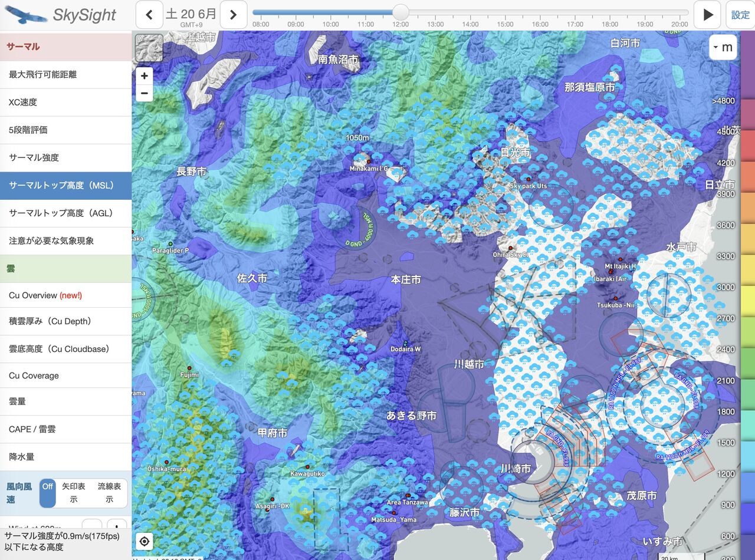Select the 注意が必要な気象現象 layer
Image resolution: width=755 pixels, height=560 pixels.
(x=65, y=241)
